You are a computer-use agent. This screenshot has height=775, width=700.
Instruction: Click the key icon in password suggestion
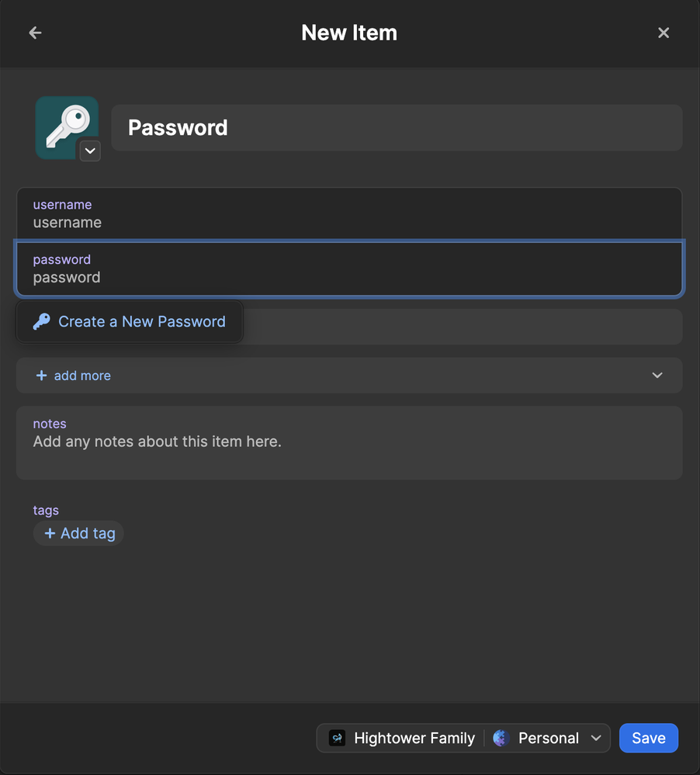(42, 322)
